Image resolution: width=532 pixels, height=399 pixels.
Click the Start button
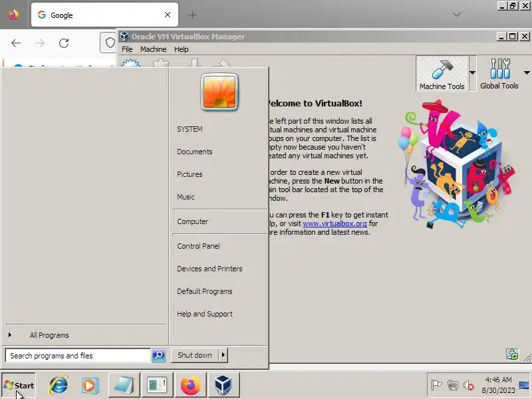(19, 385)
